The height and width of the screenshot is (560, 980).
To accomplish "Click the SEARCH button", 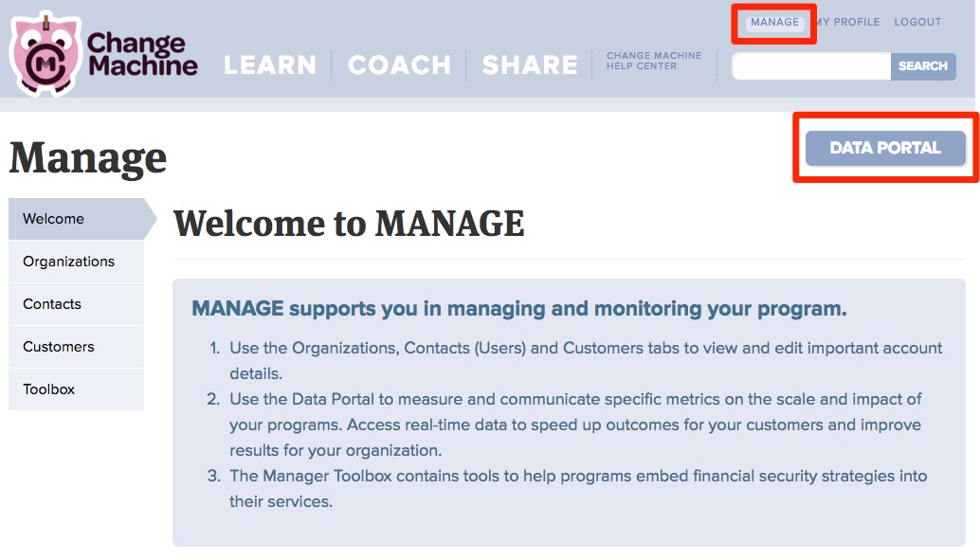I will (923, 66).
